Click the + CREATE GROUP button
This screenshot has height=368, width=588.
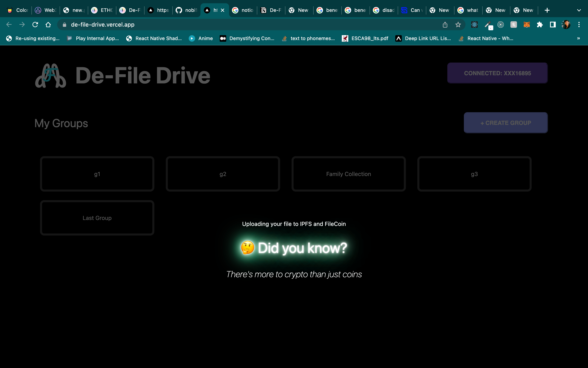[x=506, y=123]
